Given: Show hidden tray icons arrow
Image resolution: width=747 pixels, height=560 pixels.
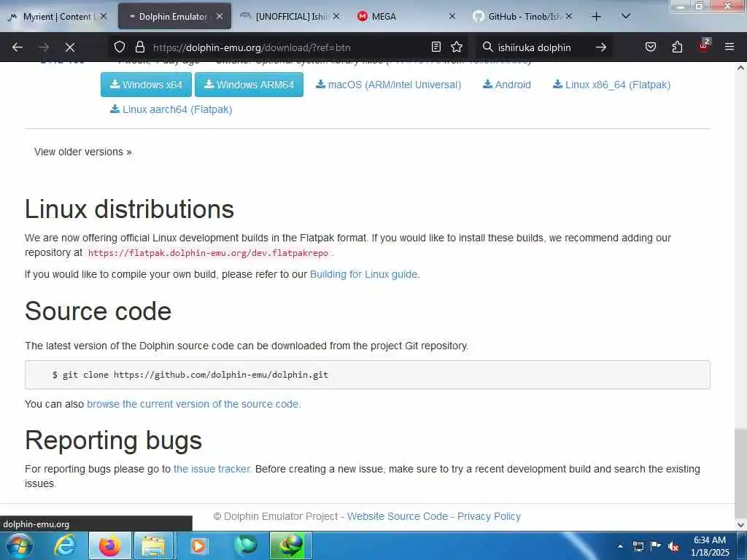Looking at the screenshot, I should coord(620,546).
